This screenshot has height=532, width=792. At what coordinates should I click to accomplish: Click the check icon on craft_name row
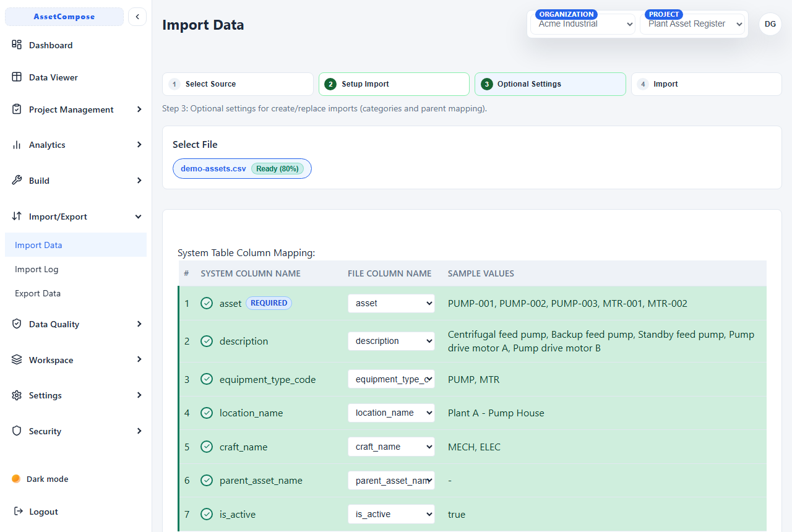click(207, 447)
